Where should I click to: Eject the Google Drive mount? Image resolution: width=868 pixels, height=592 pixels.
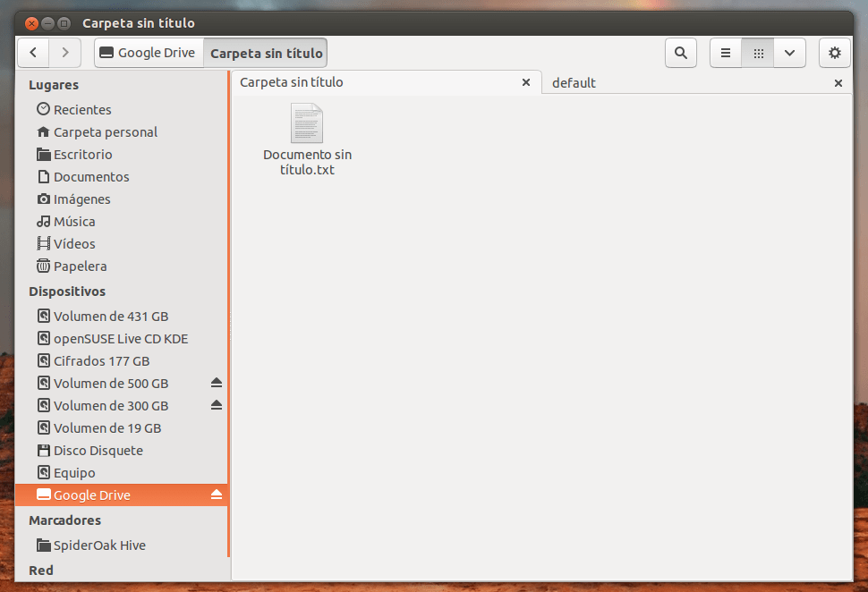click(216, 495)
